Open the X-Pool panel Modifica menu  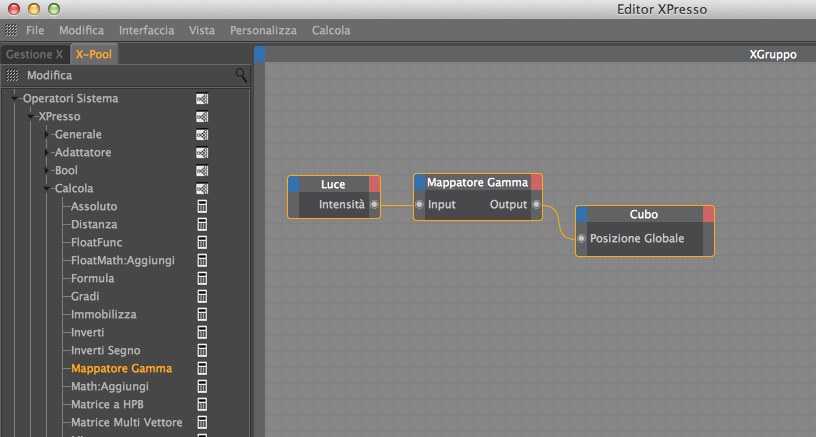click(49, 75)
